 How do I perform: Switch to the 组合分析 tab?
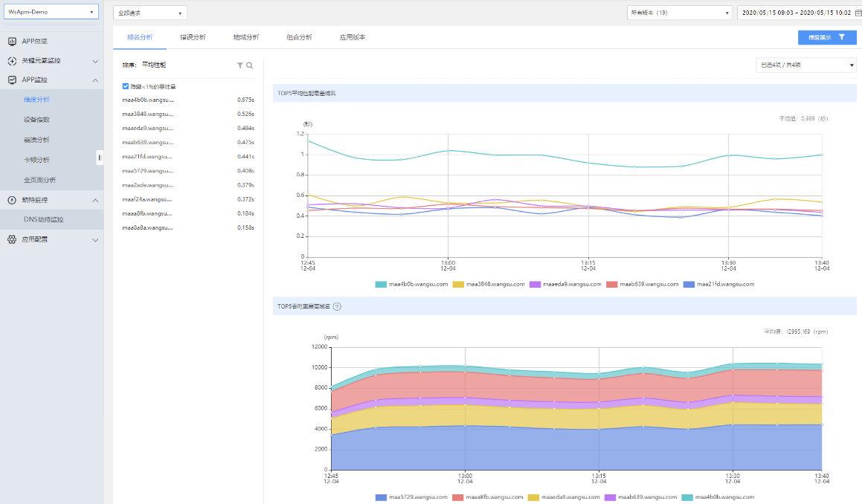click(x=299, y=37)
